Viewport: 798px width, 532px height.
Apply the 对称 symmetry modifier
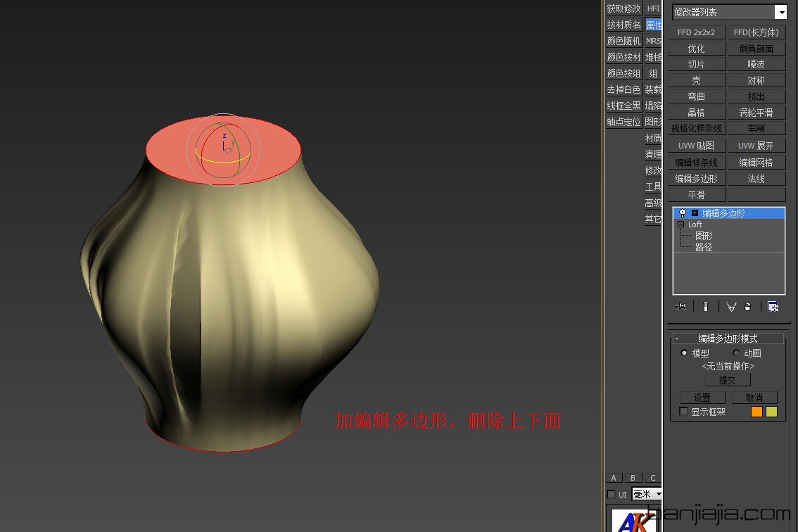click(756, 80)
